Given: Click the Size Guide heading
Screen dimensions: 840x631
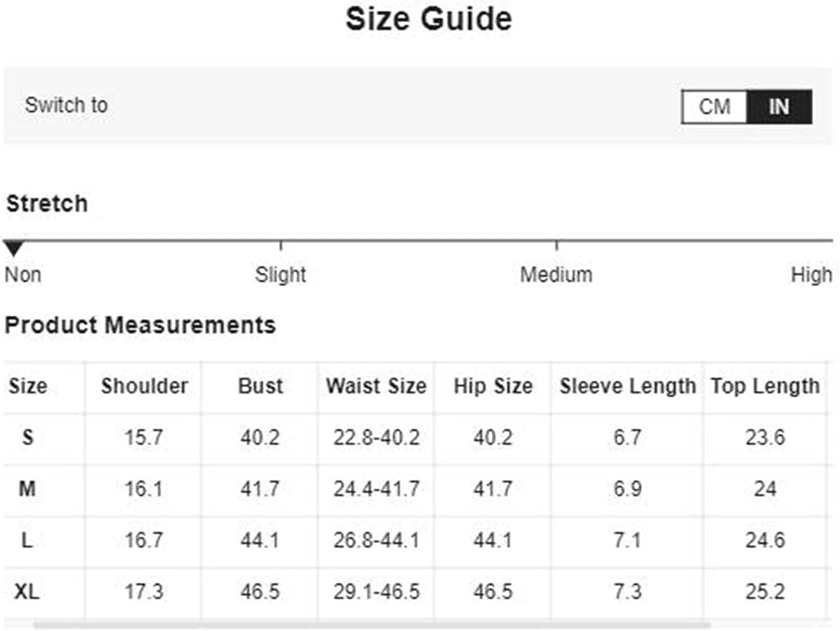Looking at the screenshot, I should (x=428, y=20).
